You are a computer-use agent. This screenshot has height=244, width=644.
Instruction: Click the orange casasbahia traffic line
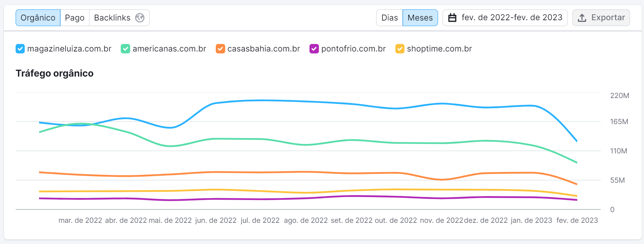click(260, 172)
